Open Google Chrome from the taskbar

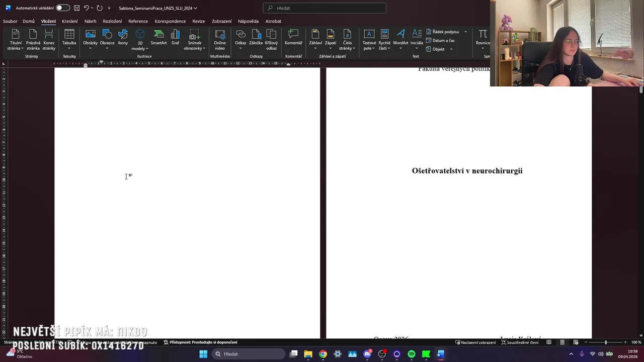coord(323,354)
